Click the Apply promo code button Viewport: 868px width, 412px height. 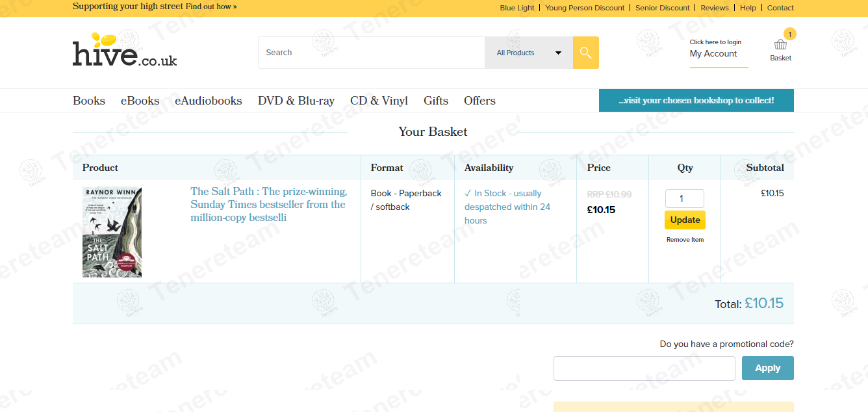tap(768, 368)
